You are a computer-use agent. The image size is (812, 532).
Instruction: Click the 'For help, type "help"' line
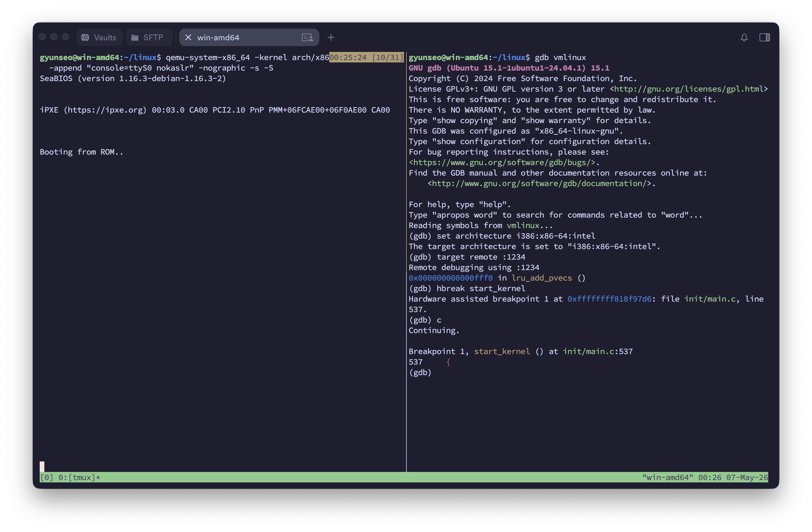coord(460,205)
